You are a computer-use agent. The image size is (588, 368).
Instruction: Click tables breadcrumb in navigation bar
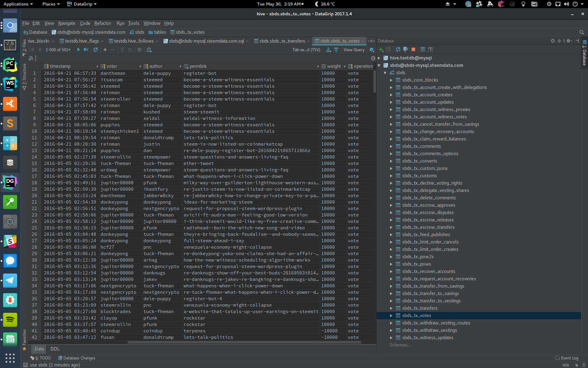157,32
